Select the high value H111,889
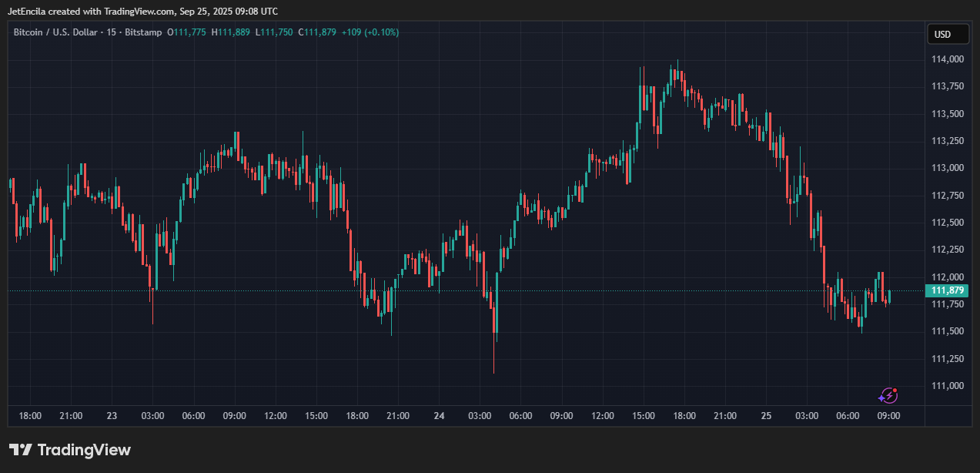The image size is (980, 473). click(231, 32)
